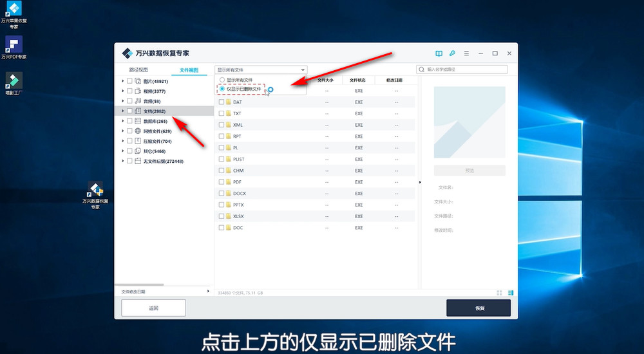Click the 视频 category video icon

[138, 91]
